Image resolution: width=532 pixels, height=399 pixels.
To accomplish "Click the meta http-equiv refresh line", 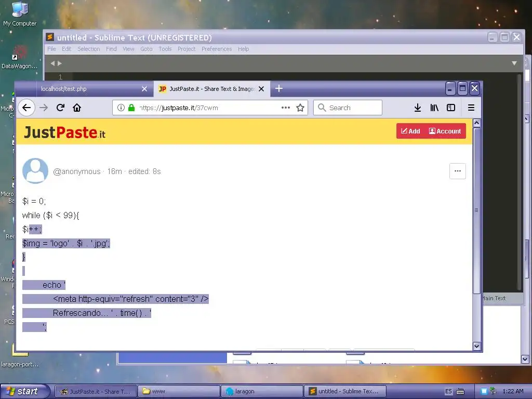I will coord(130,299).
